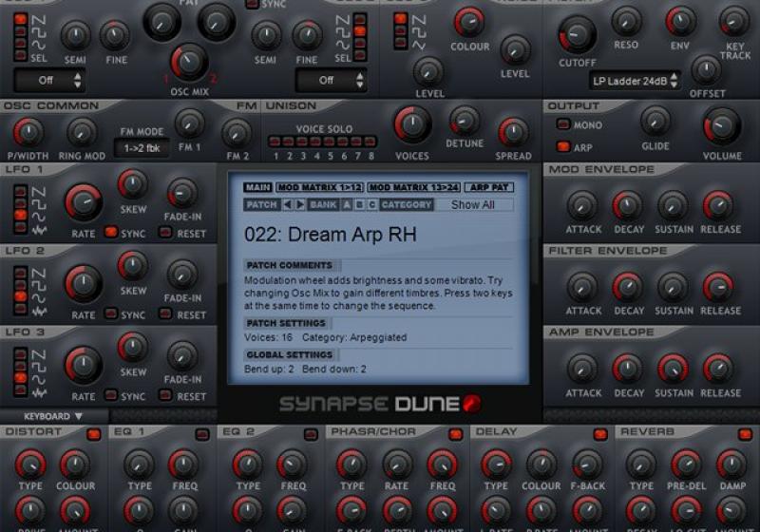This screenshot has height=532, width=760.
Task: Select noise waveform LED in LFO 1
Action: pyautogui.click(x=20, y=227)
